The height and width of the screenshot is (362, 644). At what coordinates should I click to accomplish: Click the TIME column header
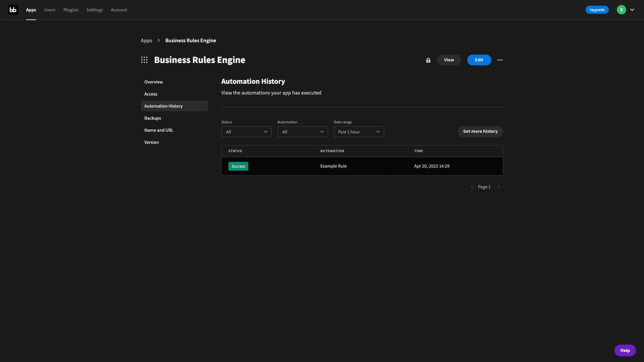(419, 151)
